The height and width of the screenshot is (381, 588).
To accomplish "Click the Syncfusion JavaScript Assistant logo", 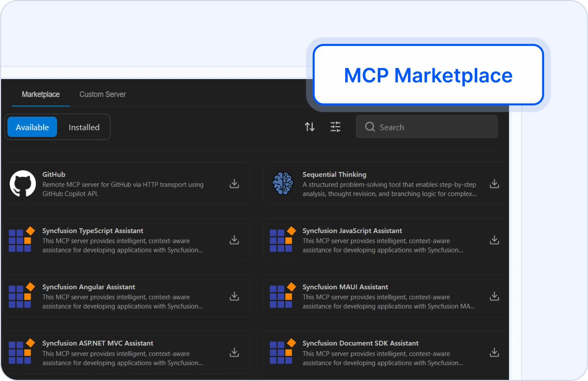I will (282, 240).
